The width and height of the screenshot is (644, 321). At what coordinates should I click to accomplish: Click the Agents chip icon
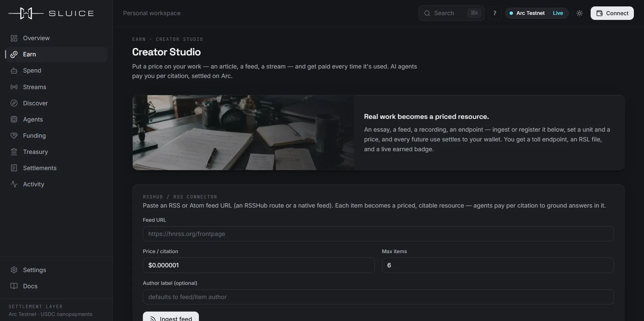pyautogui.click(x=14, y=119)
